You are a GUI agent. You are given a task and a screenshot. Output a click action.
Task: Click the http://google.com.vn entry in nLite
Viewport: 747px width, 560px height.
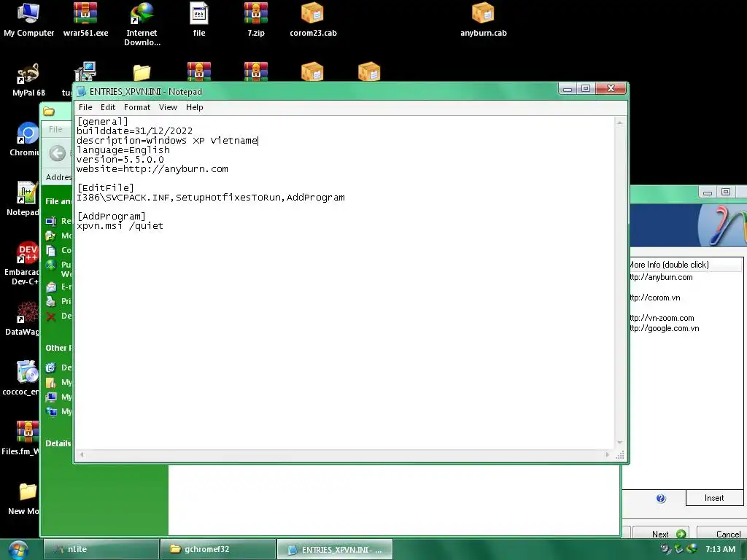coord(664,328)
